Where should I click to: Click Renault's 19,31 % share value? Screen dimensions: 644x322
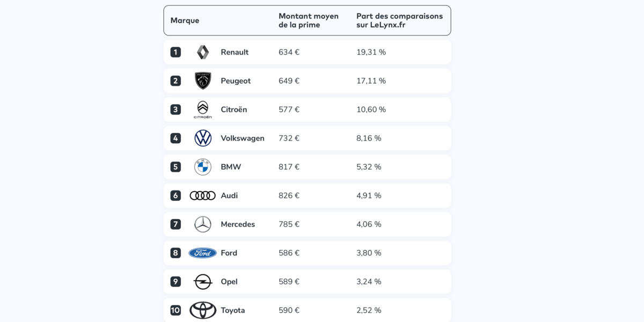pos(371,52)
